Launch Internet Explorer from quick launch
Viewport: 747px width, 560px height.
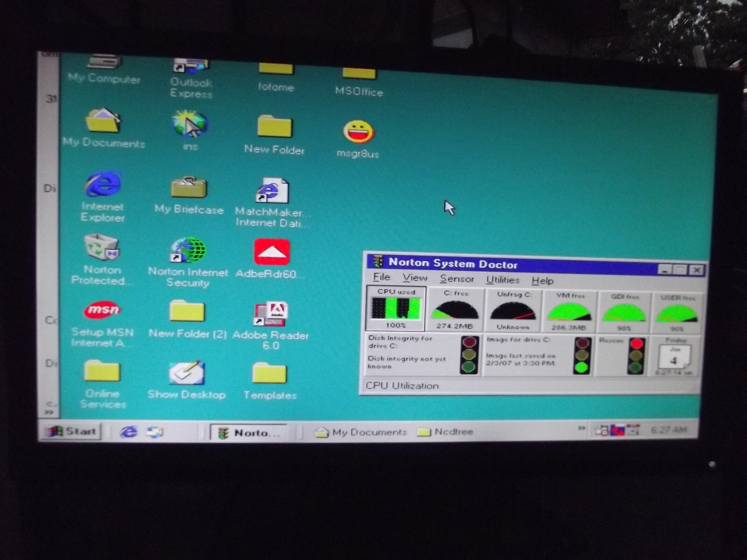[x=128, y=432]
